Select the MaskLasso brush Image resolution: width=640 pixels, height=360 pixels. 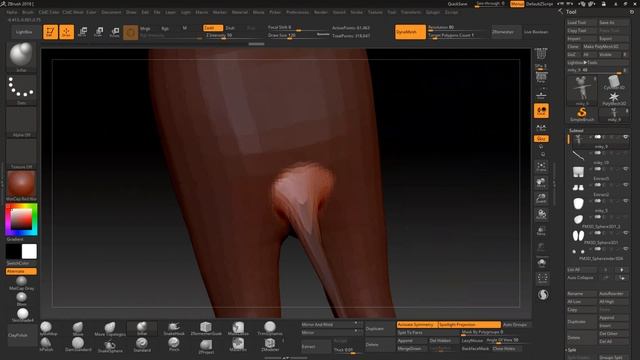tap(238, 328)
